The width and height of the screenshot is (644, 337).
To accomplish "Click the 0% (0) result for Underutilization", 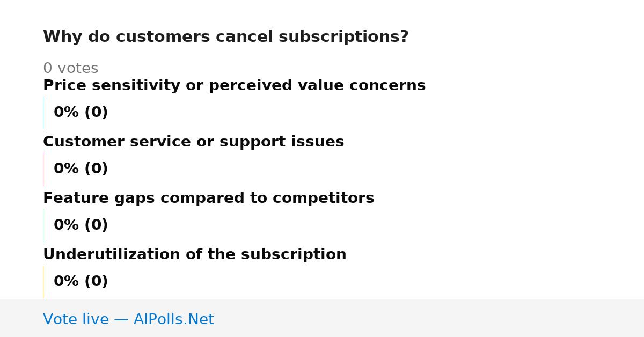I will [x=80, y=282].
